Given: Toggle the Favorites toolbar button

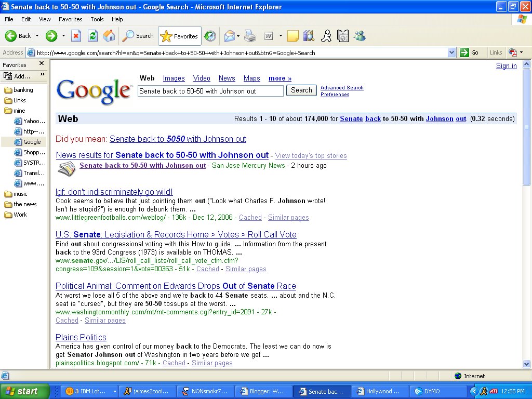Looking at the screenshot, I should (179, 36).
